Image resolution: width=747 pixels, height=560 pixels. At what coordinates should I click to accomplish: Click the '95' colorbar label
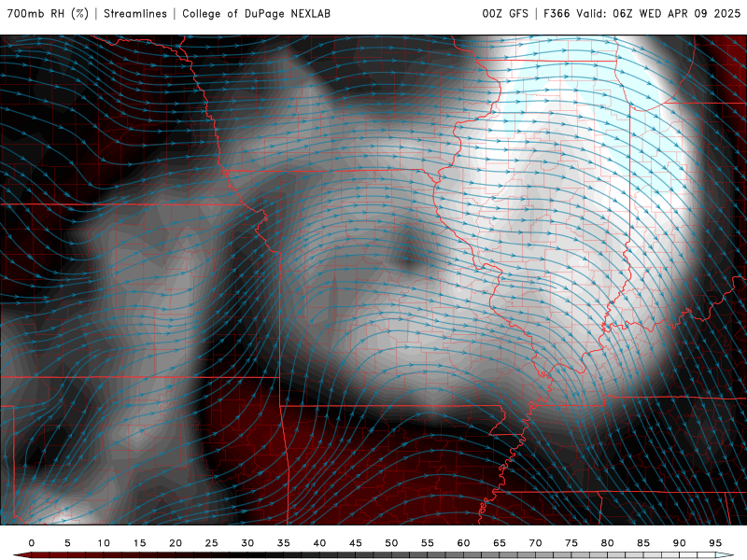pyautogui.click(x=715, y=543)
